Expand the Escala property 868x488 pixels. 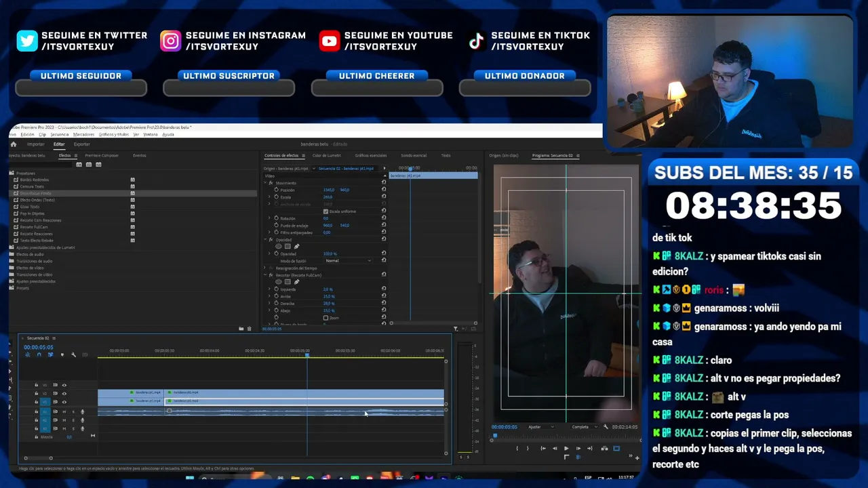coord(270,197)
